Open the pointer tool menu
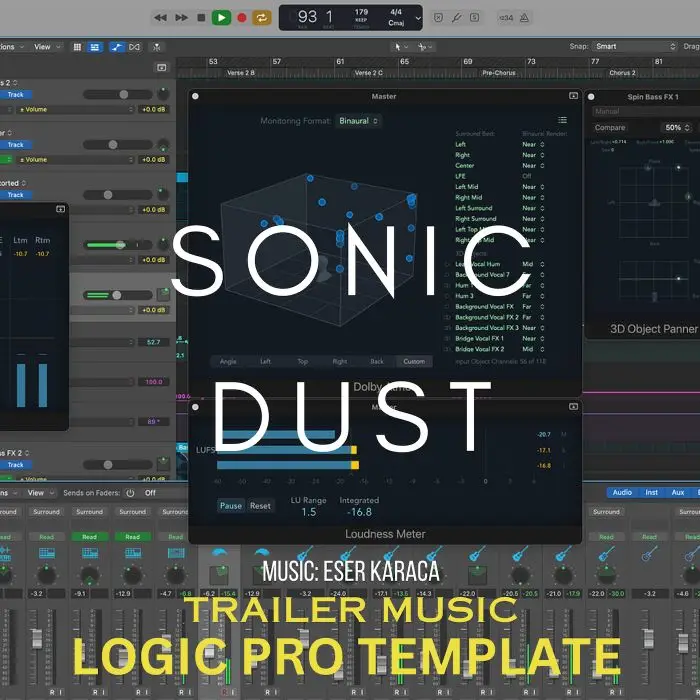The width and height of the screenshot is (700, 700). tap(399, 46)
